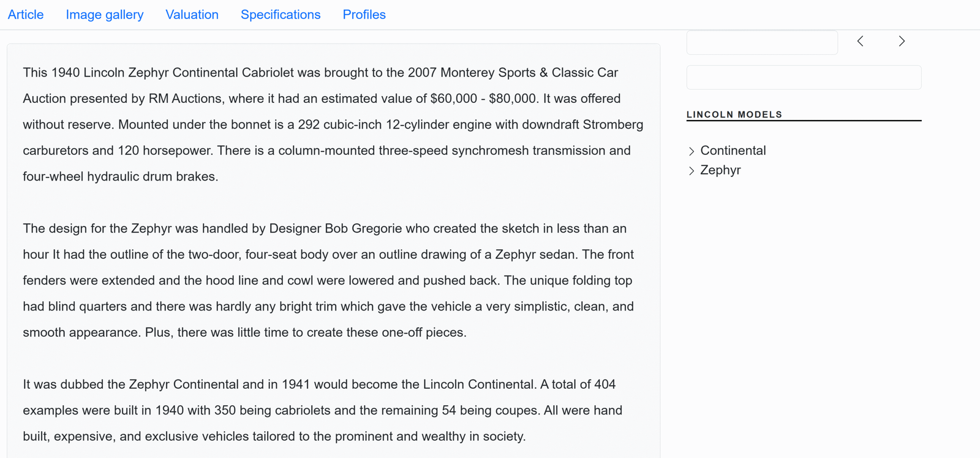Viewport: 980px width, 458px height.
Task: Expand the chevron beside Continental
Action: point(692,151)
